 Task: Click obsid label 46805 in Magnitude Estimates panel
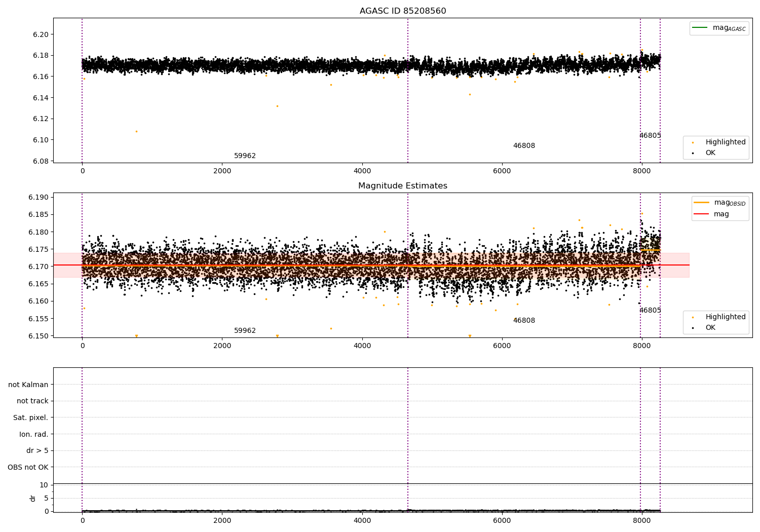(650, 311)
